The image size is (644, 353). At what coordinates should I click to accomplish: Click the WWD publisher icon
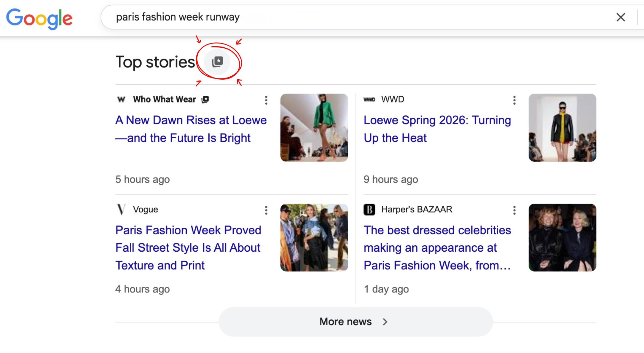(370, 99)
